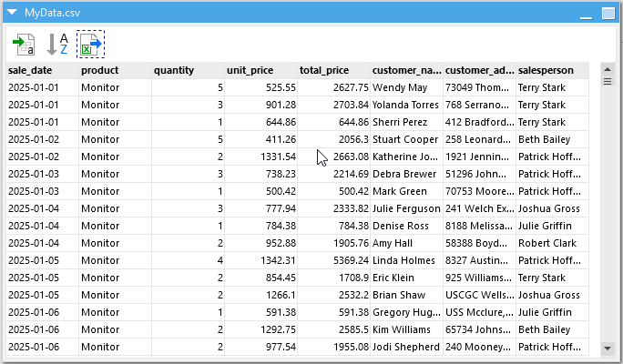This screenshot has width=623, height=364.
Task: Click the export to Excel icon
Action: (90, 44)
